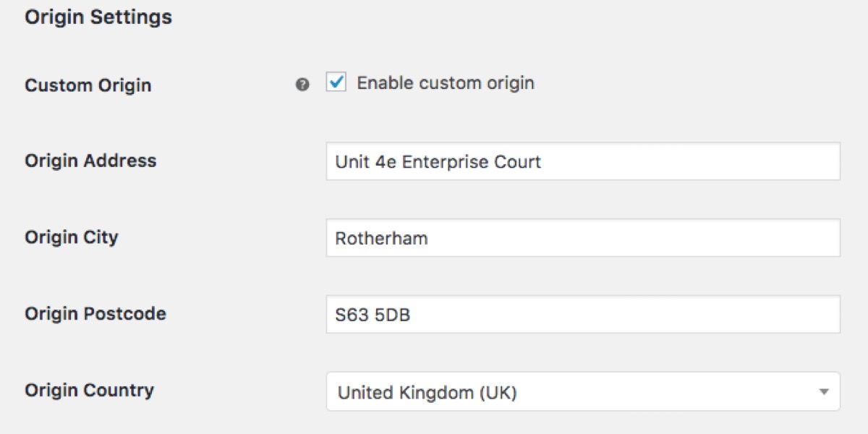Open the Origin Country dropdown arrow

[823, 392]
